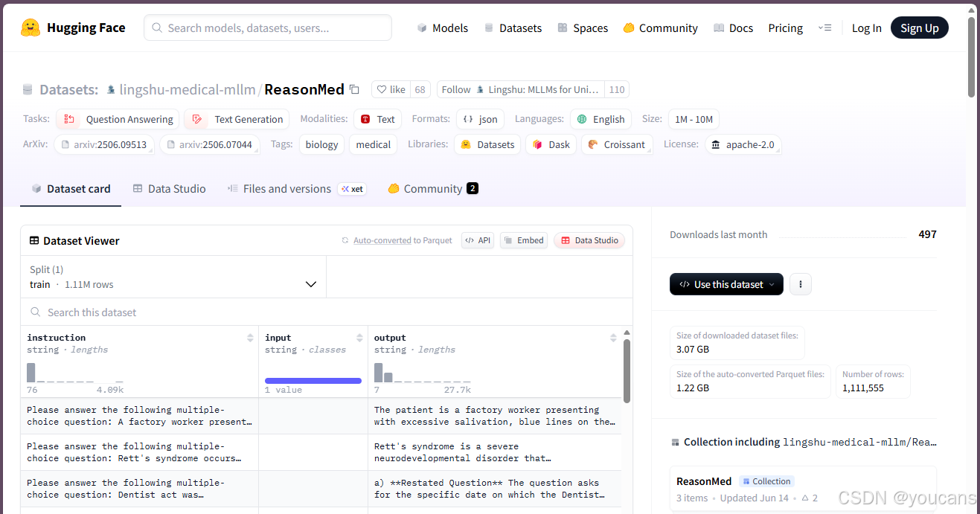This screenshot has height=514, width=980.
Task: Expand the Split train dropdown
Action: tap(173, 277)
